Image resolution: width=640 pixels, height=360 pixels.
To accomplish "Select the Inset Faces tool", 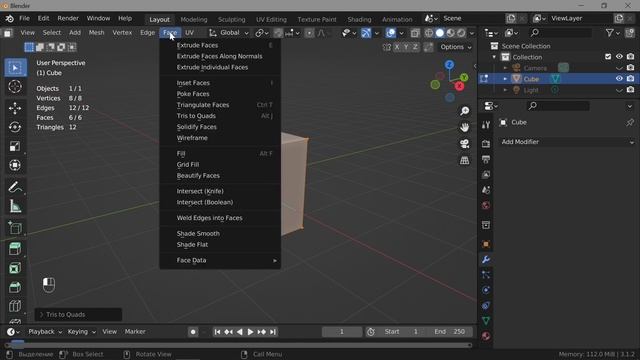I will pos(15,268).
